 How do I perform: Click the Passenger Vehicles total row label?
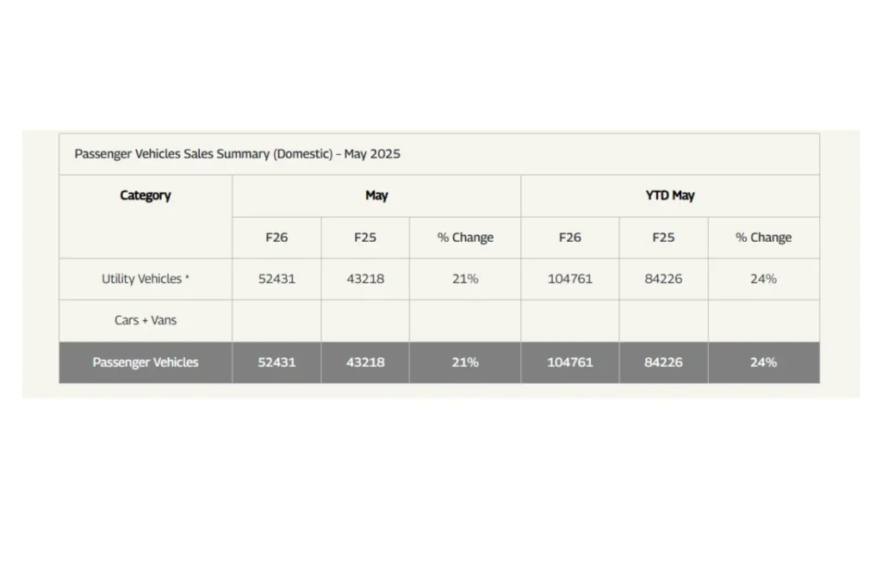(x=146, y=362)
